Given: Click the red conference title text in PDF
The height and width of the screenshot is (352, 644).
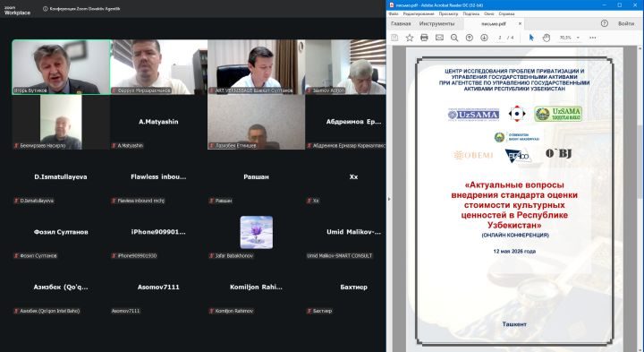Looking at the screenshot, I should click(514, 205).
